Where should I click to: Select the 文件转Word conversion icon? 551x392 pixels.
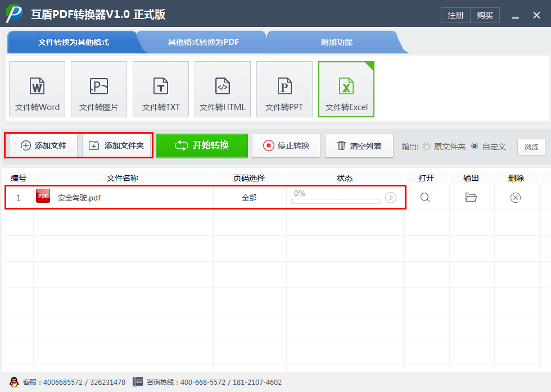(37, 89)
